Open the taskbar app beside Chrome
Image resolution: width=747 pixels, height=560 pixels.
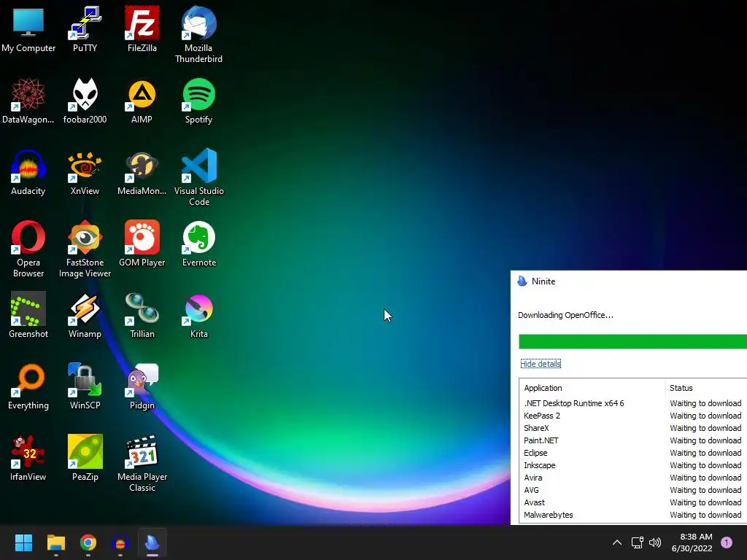coord(120,542)
